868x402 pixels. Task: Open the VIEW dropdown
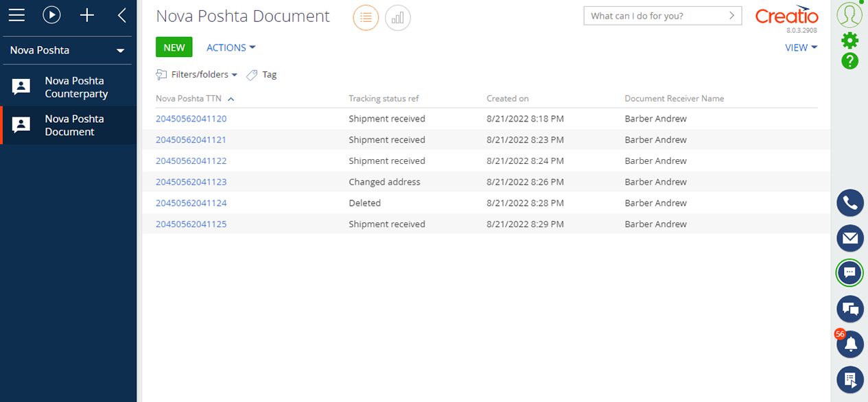pos(801,47)
